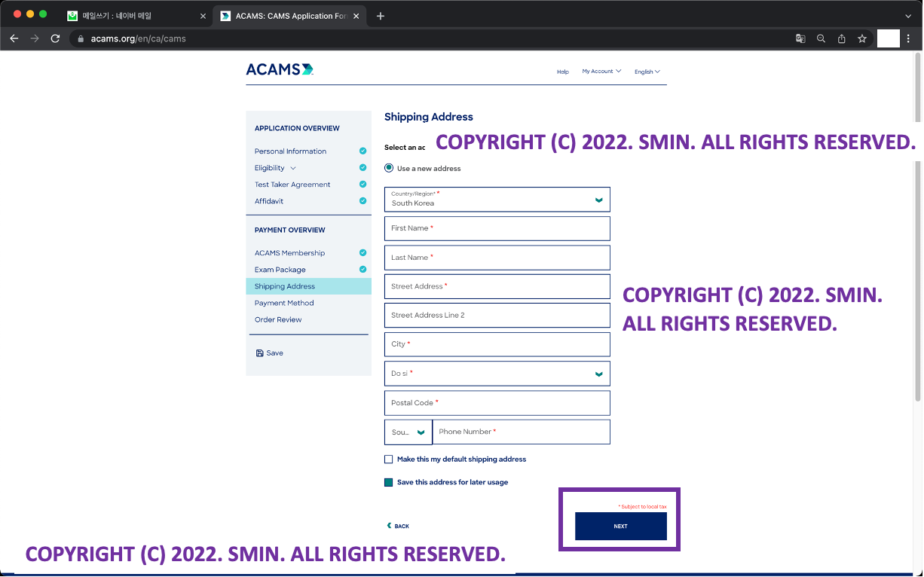Image resolution: width=924 pixels, height=577 pixels.
Task: Click the Test Taker Agreement check mark
Action: tap(363, 185)
